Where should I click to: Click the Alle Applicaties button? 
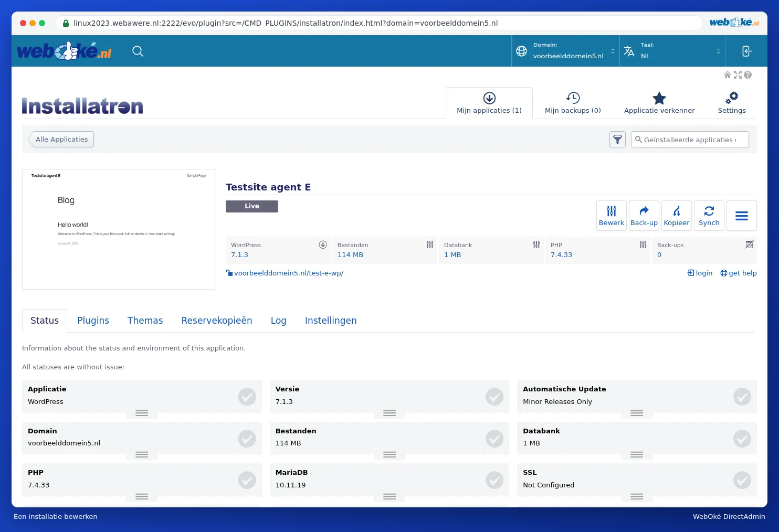coord(61,139)
